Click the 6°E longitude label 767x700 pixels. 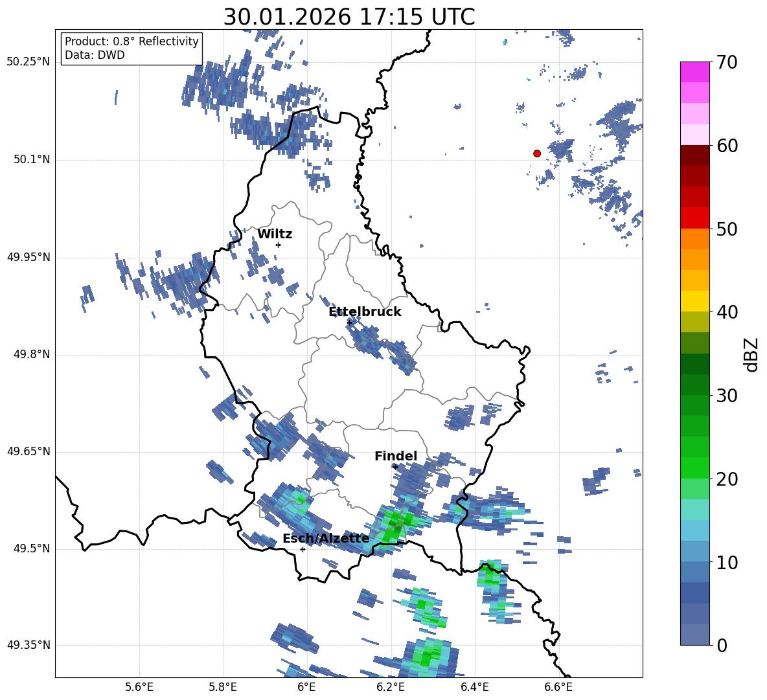point(306,687)
